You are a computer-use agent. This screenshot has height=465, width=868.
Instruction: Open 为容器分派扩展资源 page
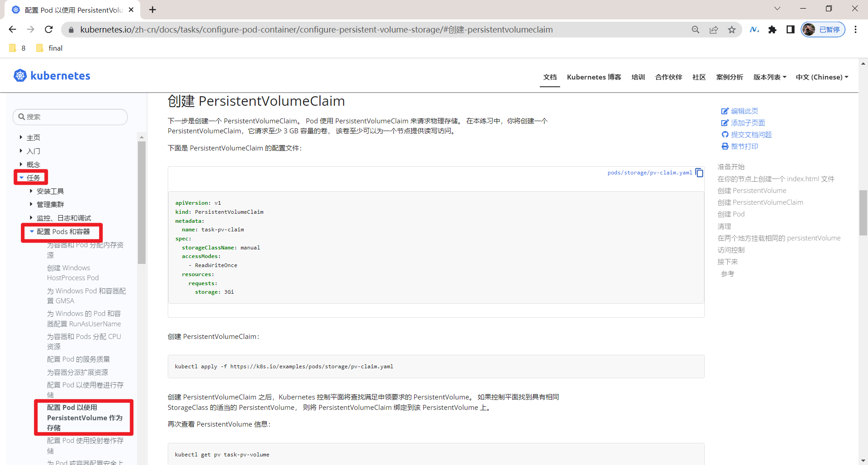point(78,372)
